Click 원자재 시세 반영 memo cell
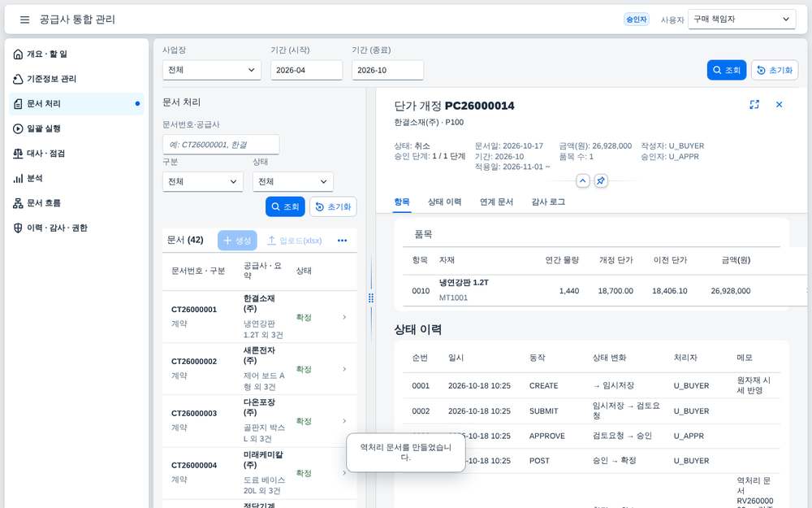This screenshot has height=508, width=812. (754, 385)
